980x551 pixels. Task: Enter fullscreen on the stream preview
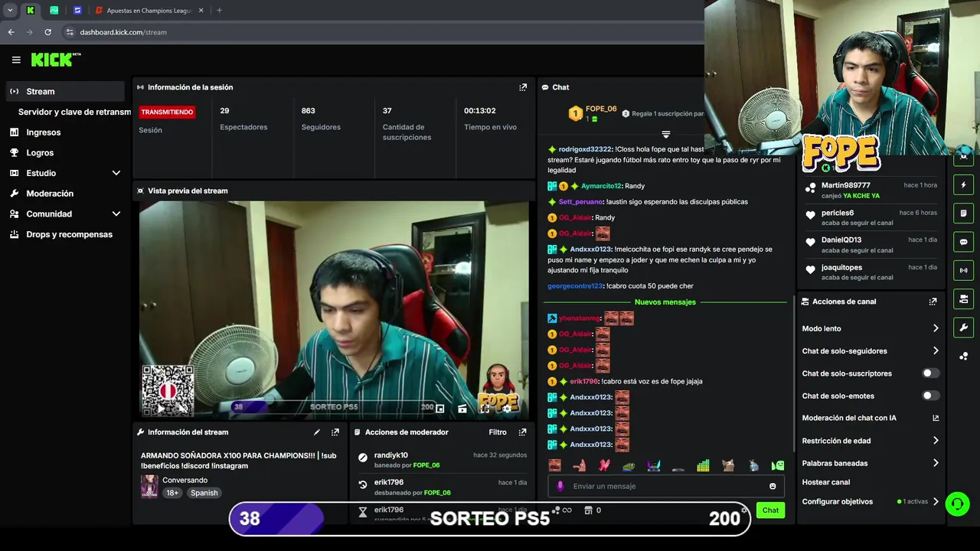tap(485, 409)
